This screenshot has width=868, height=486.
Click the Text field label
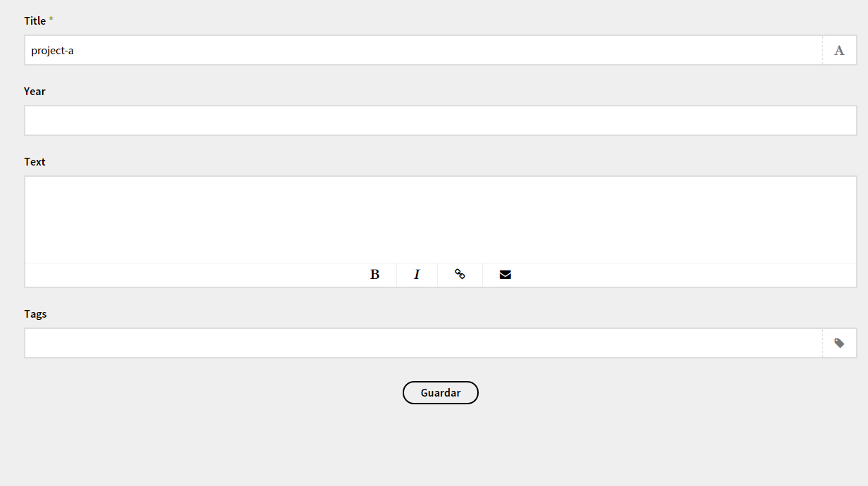tap(34, 162)
